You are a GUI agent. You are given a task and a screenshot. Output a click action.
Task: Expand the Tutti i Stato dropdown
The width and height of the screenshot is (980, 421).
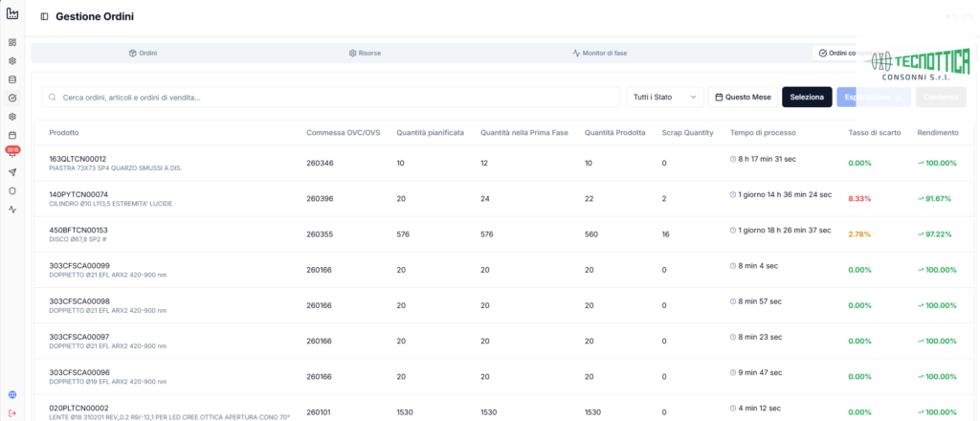click(x=665, y=98)
